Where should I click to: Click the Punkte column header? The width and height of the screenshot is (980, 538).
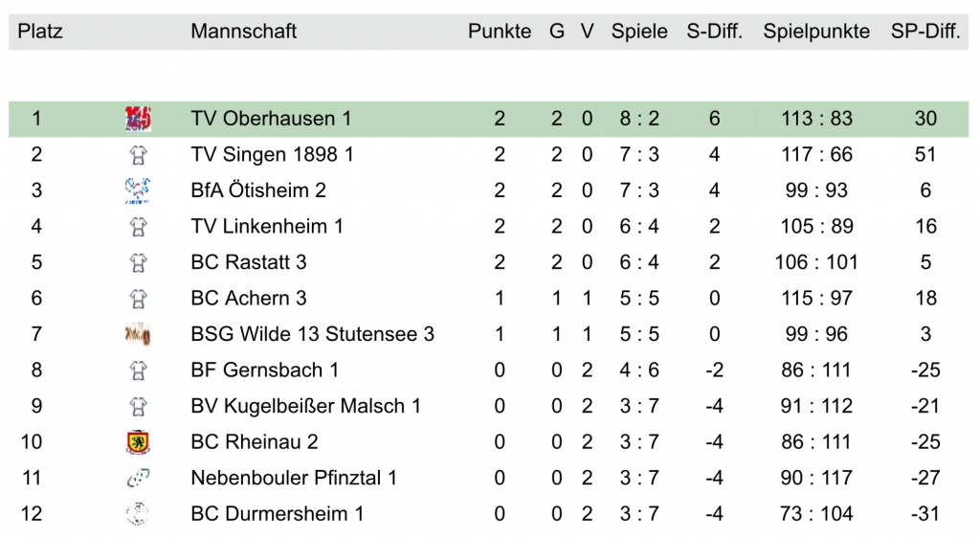click(x=500, y=32)
